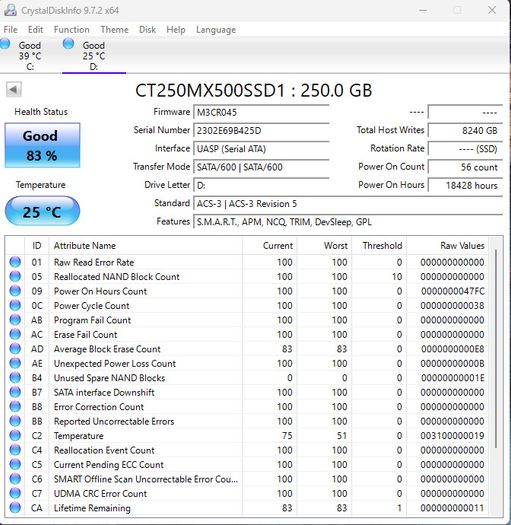Click status orb of Unexpected Power Loss Count
Screen dimensions: 511x525
tap(15, 363)
